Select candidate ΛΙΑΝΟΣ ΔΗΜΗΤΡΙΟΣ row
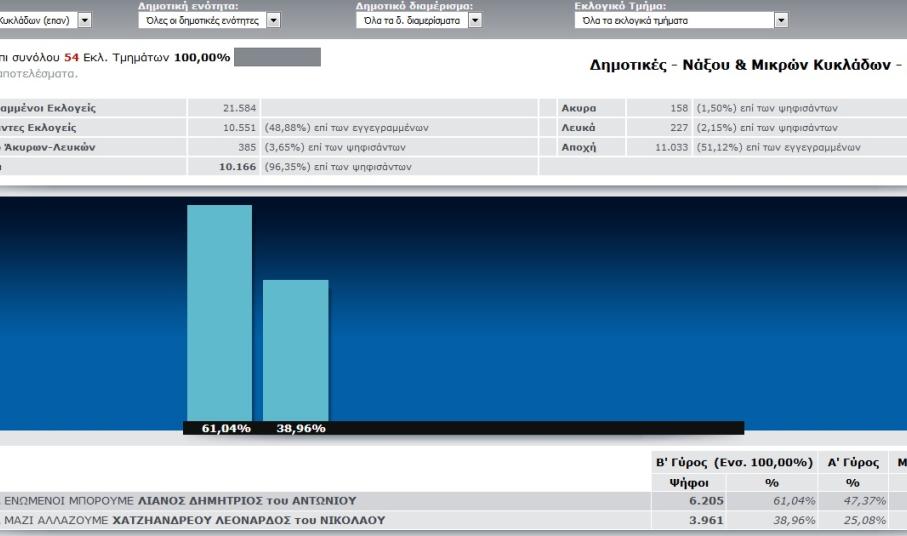The width and height of the screenshot is (907, 536). pos(181,501)
